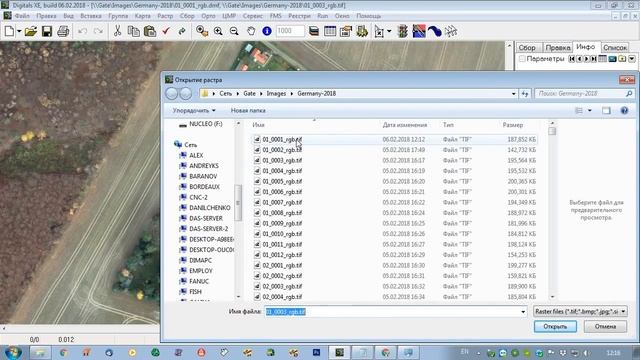This screenshot has height=360, width=640.
Task: Sort by the Размер column header
Action: (513, 125)
